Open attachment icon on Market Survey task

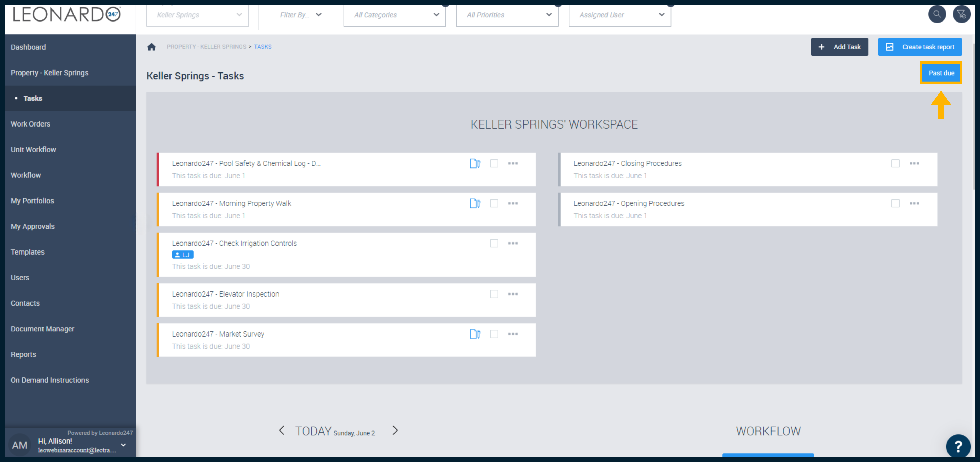(475, 334)
